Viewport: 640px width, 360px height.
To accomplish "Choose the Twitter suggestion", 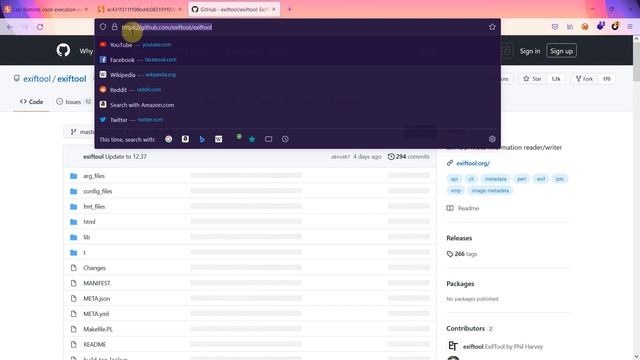I will pos(298,120).
